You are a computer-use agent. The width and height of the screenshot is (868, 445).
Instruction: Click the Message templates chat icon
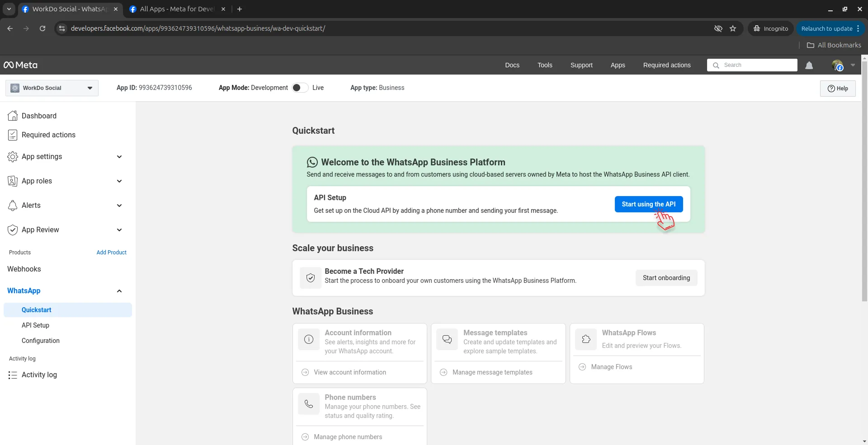point(447,339)
